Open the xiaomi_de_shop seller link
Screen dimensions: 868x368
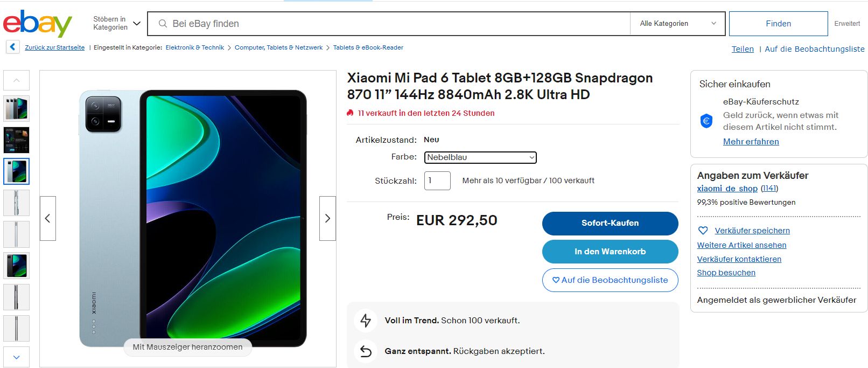point(727,189)
